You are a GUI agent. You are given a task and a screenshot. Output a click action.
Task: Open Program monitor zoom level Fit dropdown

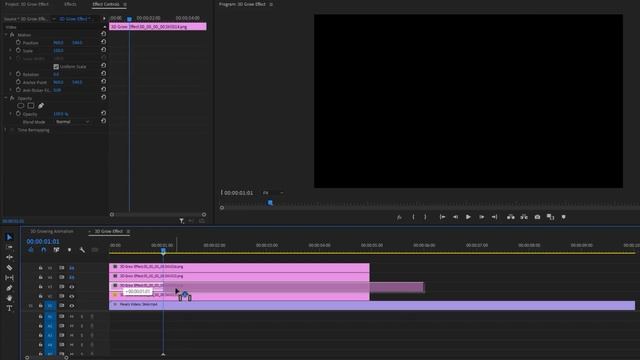273,193
